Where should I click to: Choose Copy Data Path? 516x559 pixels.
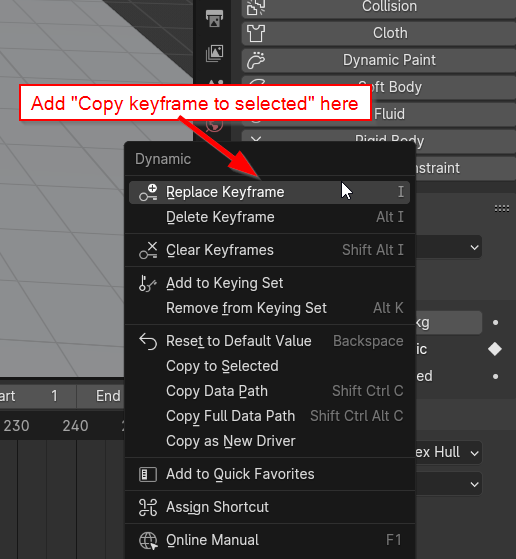269,391
